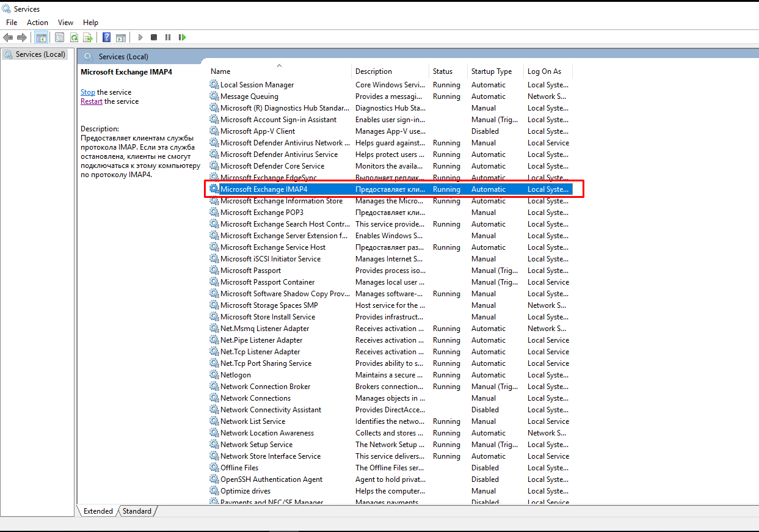Open the Action menu
This screenshot has height=532, width=759.
pyautogui.click(x=37, y=23)
